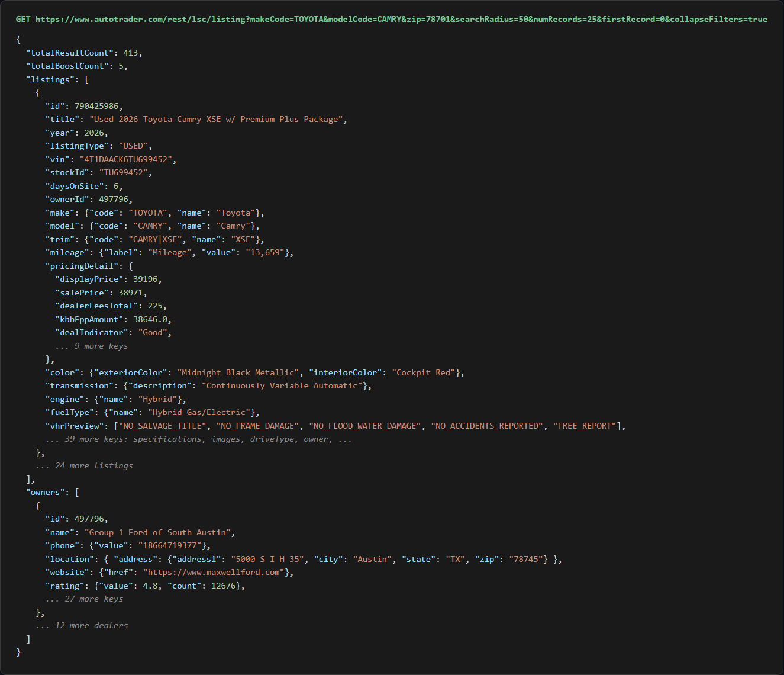Click the salePrice value 38971
The image size is (784, 675).
[x=131, y=292]
